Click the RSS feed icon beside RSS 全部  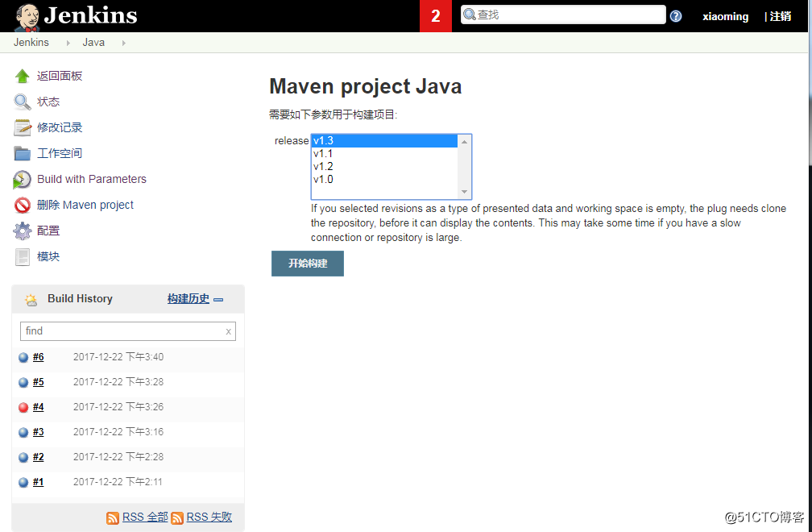(113, 517)
